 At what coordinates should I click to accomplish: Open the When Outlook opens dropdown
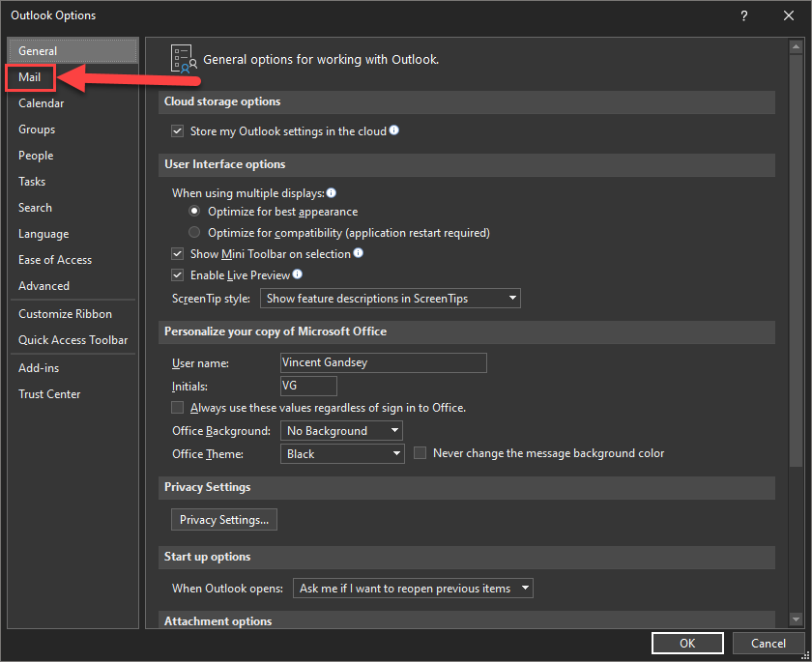click(414, 589)
